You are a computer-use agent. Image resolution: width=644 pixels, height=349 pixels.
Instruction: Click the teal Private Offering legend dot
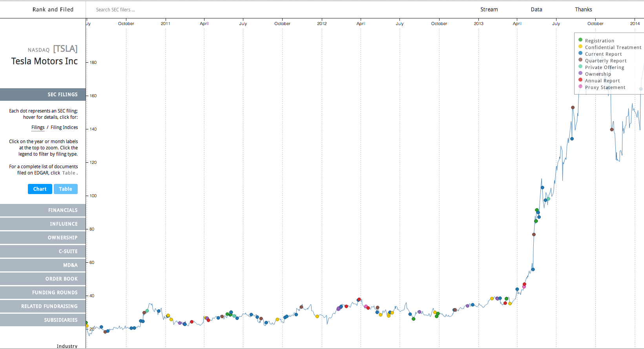tap(580, 67)
